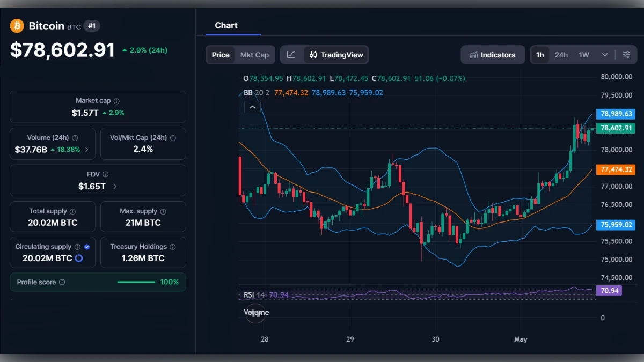Click the BTC ticker symbol next to Bitcoin
Screen dimensions: 644x362
coord(74,26)
